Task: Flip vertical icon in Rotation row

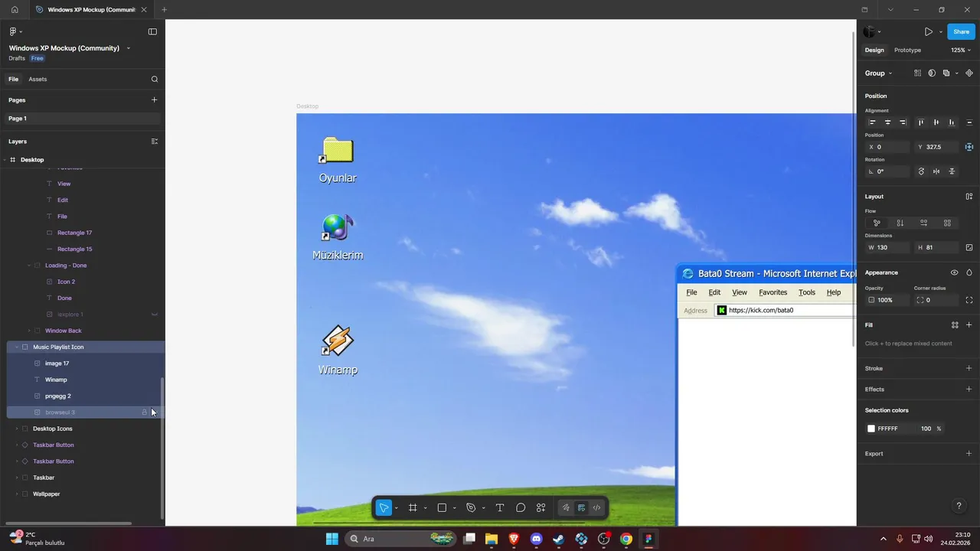Action: tap(952, 171)
